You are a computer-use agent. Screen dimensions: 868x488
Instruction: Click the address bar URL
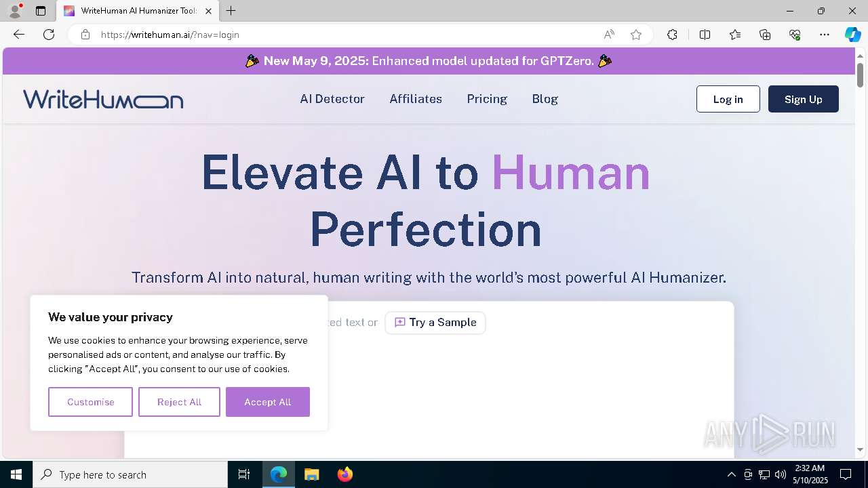click(x=170, y=35)
